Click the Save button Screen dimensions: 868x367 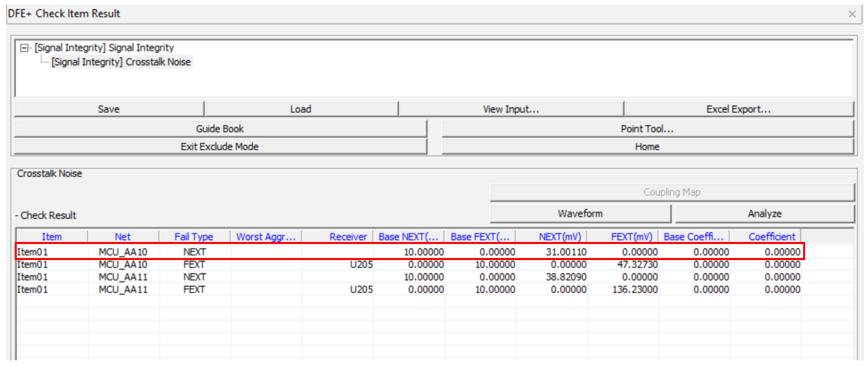pos(108,109)
